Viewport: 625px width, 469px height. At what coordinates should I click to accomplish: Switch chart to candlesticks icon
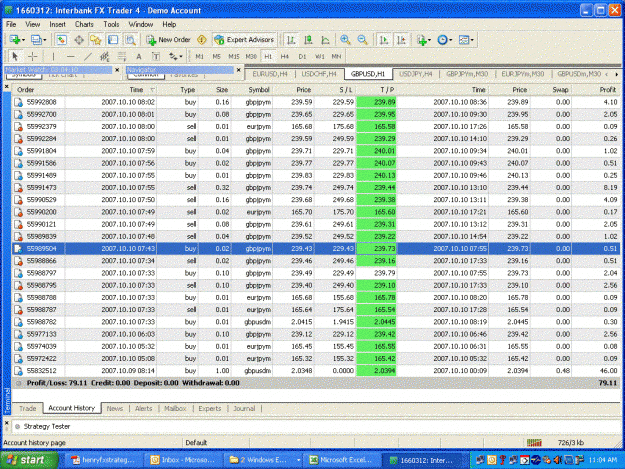coord(308,40)
